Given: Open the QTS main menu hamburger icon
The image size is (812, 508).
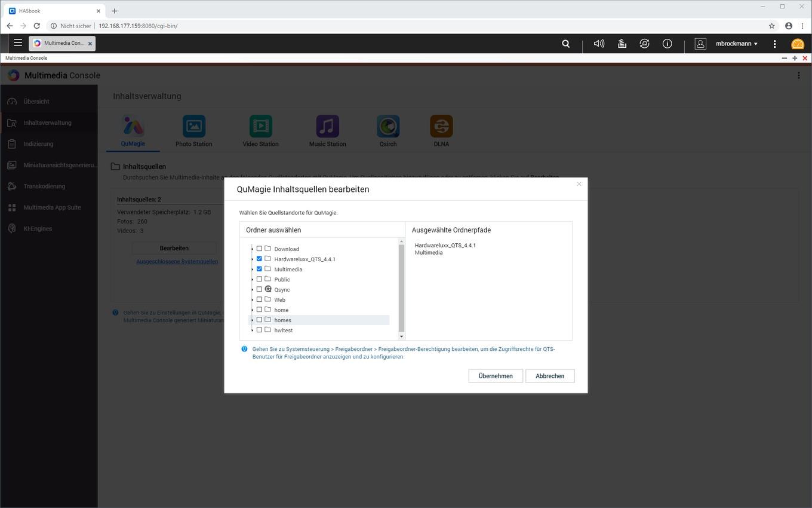Looking at the screenshot, I should (18, 43).
